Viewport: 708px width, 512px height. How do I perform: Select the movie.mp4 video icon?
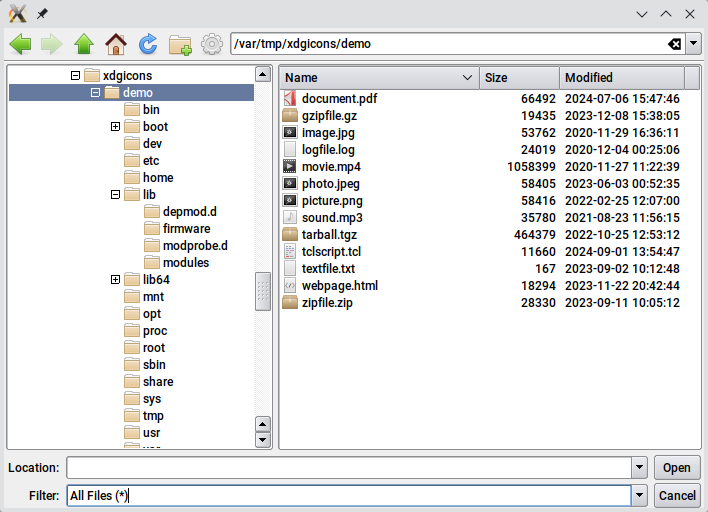[x=290, y=167]
